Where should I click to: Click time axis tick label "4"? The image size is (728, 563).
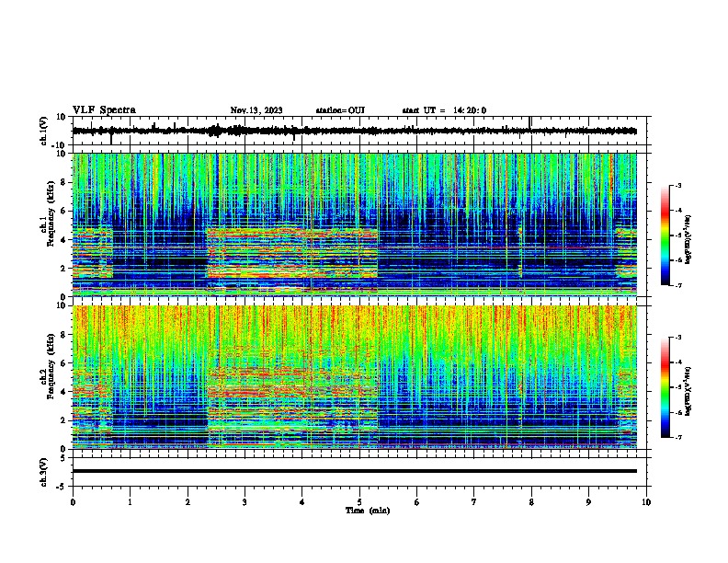(302, 502)
